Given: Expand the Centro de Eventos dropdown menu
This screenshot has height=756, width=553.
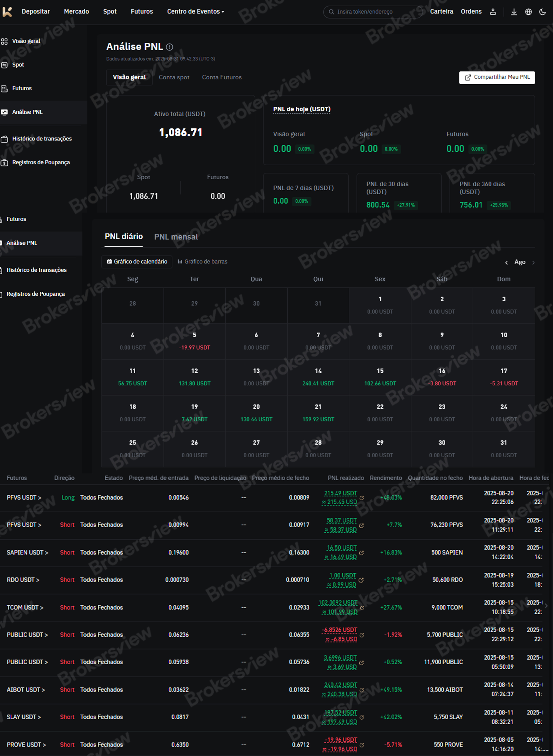Looking at the screenshot, I should (x=196, y=12).
